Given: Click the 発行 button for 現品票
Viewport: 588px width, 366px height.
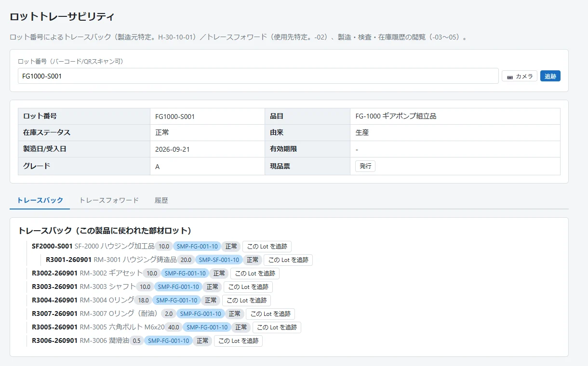Looking at the screenshot, I should point(365,166).
